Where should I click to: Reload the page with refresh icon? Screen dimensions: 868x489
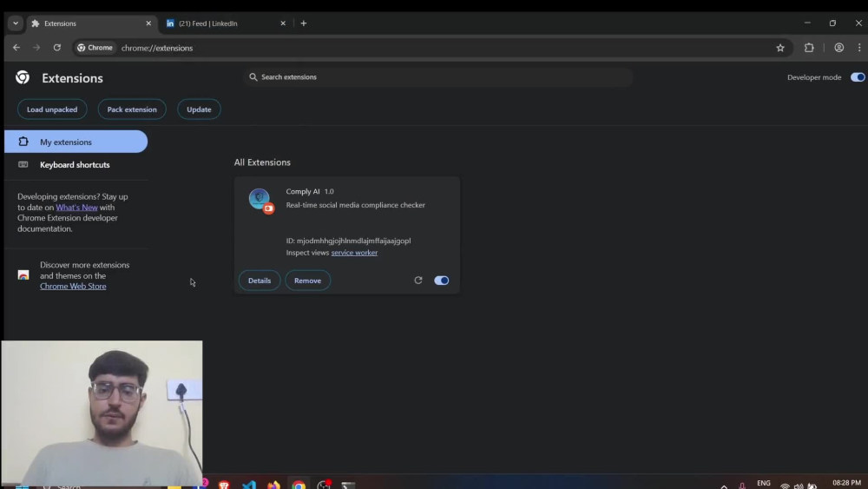[x=57, y=48]
